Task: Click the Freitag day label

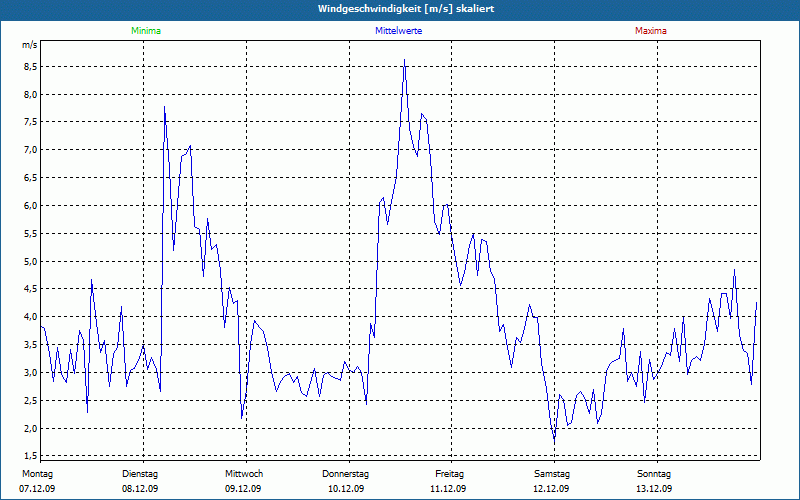Action: [x=449, y=474]
